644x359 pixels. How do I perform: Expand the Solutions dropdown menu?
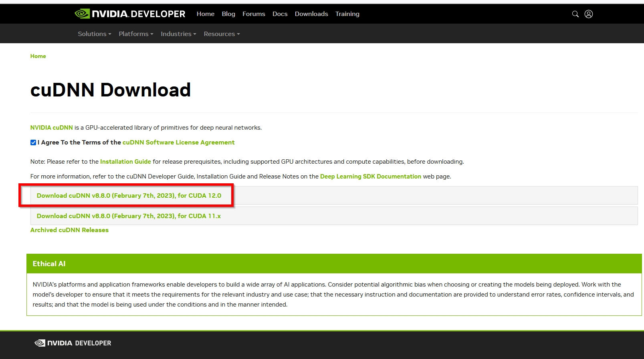pos(95,34)
